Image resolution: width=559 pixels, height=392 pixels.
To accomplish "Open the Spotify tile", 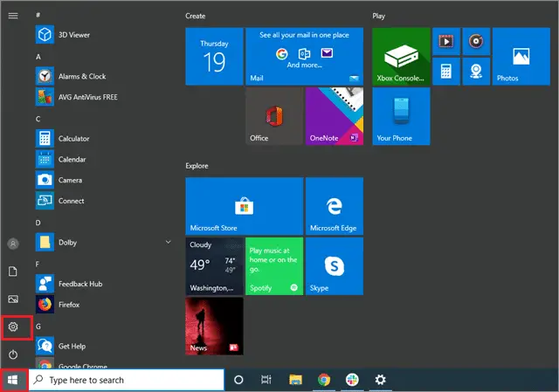I will coord(274,266).
